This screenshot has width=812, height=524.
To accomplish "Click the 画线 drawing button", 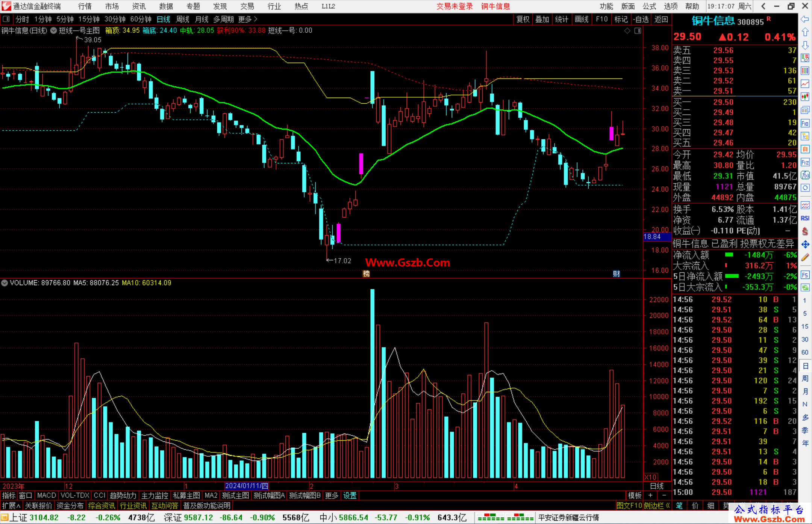I will tap(582, 19).
